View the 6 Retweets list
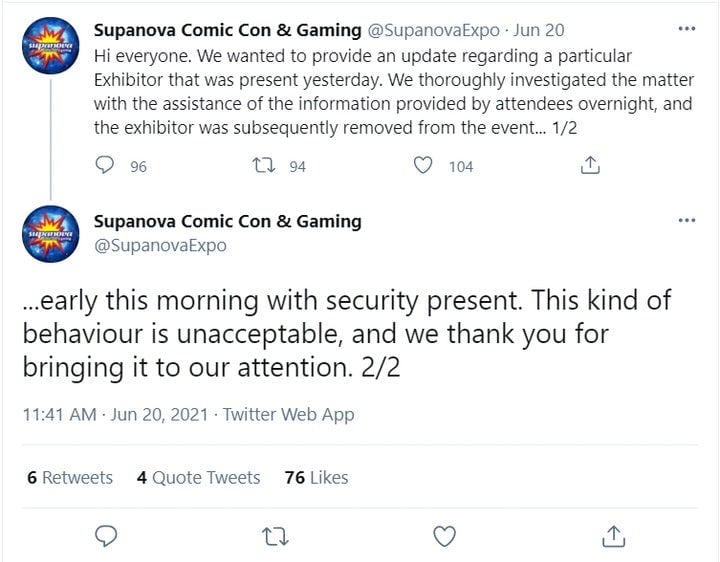The height and width of the screenshot is (562, 720). click(x=70, y=478)
